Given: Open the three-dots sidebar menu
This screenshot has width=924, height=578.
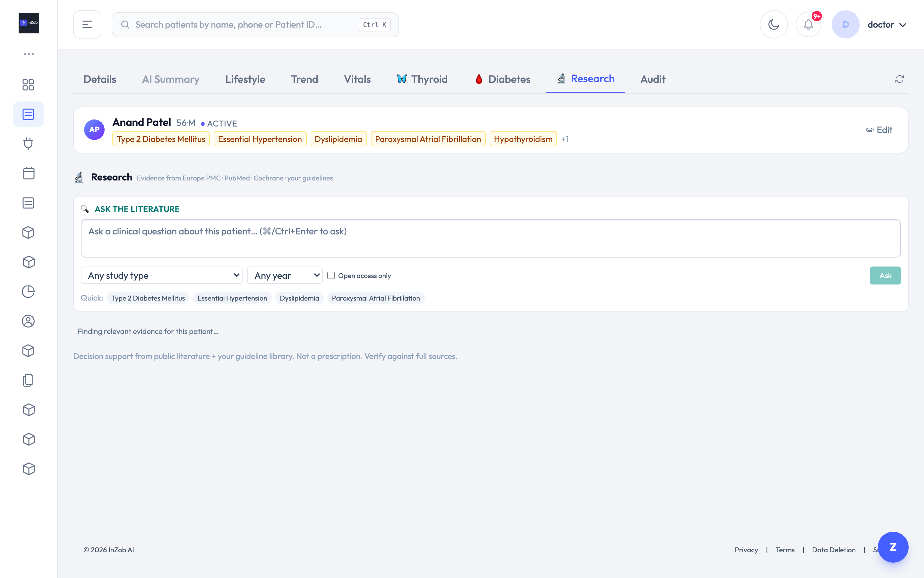Looking at the screenshot, I should [x=29, y=54].
